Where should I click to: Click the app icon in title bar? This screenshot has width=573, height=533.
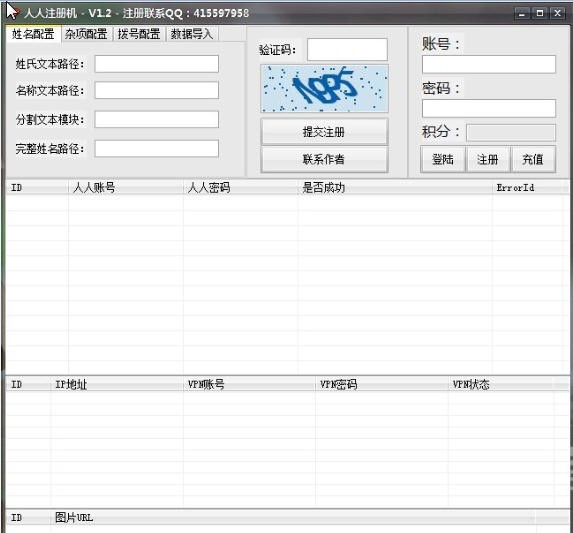[x=13, y=12]
